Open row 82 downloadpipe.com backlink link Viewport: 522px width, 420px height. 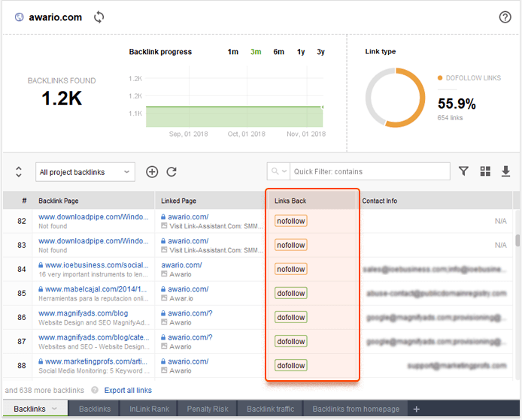[x=93, y=217]
